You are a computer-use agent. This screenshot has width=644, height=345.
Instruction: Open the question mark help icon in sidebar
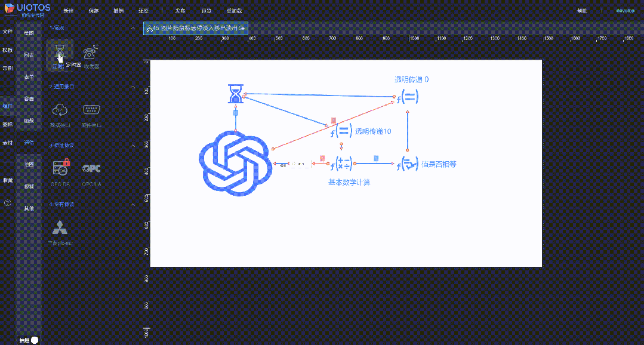(7, 203)
